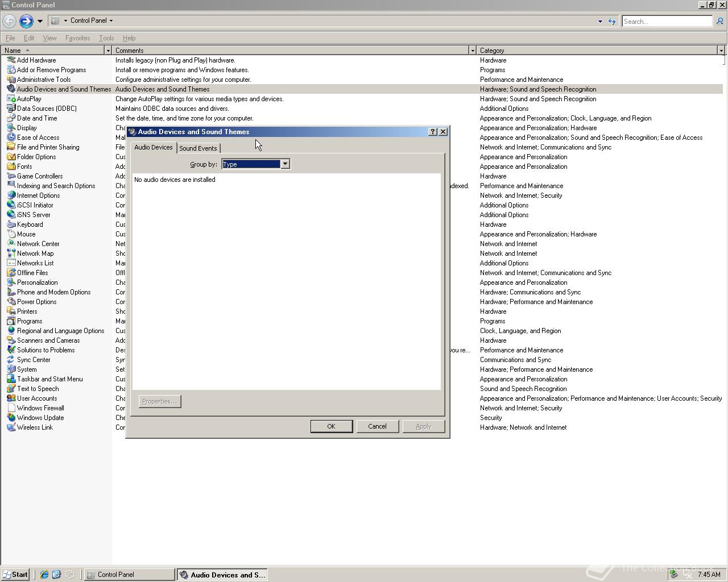The height and width of the screenshot is (582, 728).
Task: Click the search magnifier icon
Action: (x=719, y=21)
